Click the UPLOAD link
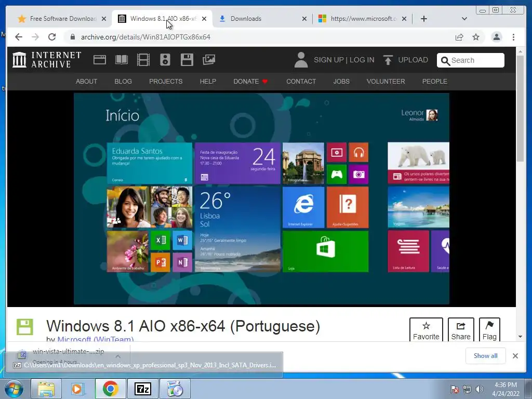Screen dimensions: 532x399 413,60
